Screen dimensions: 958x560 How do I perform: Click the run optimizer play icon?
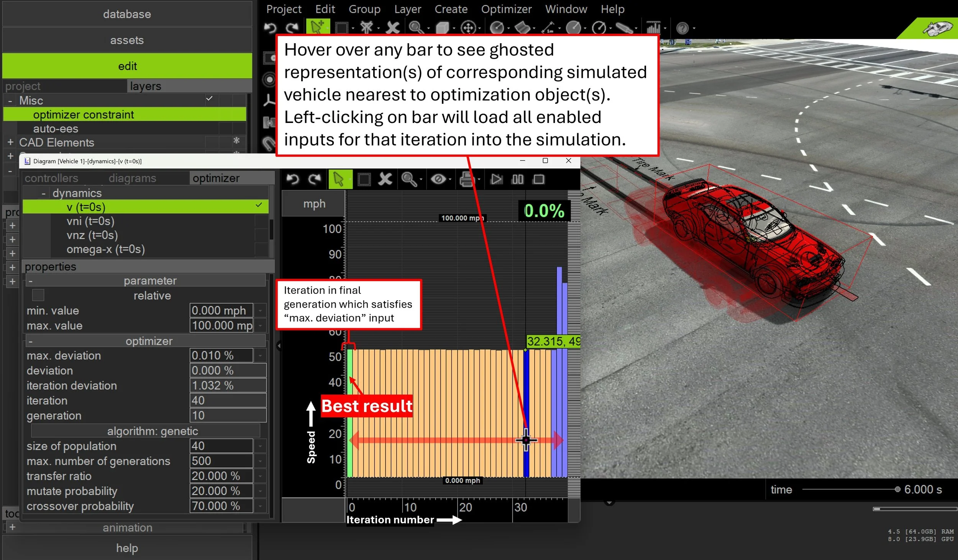point(496,179)
